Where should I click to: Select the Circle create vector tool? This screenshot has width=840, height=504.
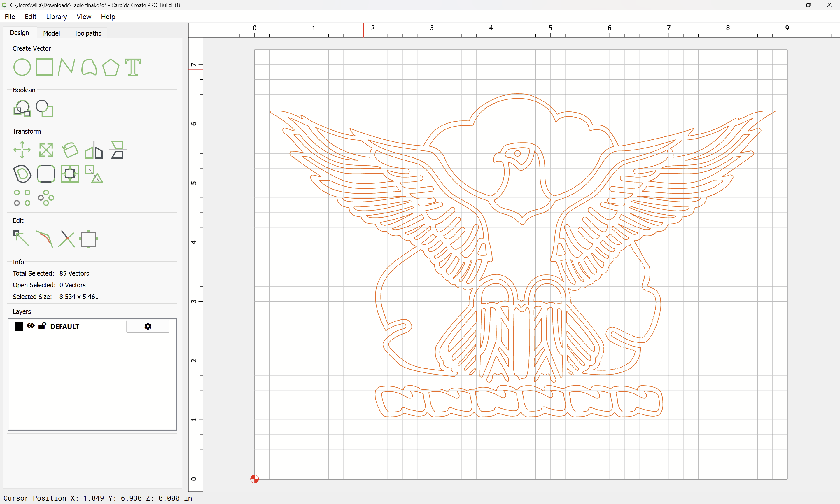pyautogui.click(x=22, y=67)
